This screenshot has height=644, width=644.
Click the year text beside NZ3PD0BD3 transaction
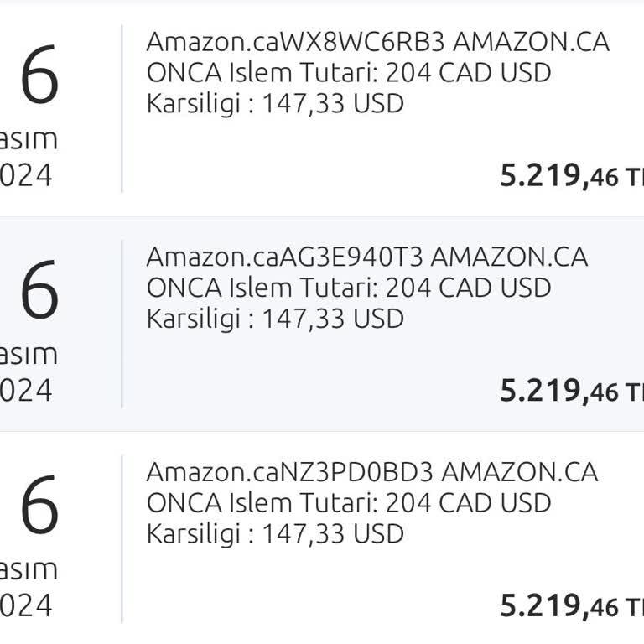26,605
